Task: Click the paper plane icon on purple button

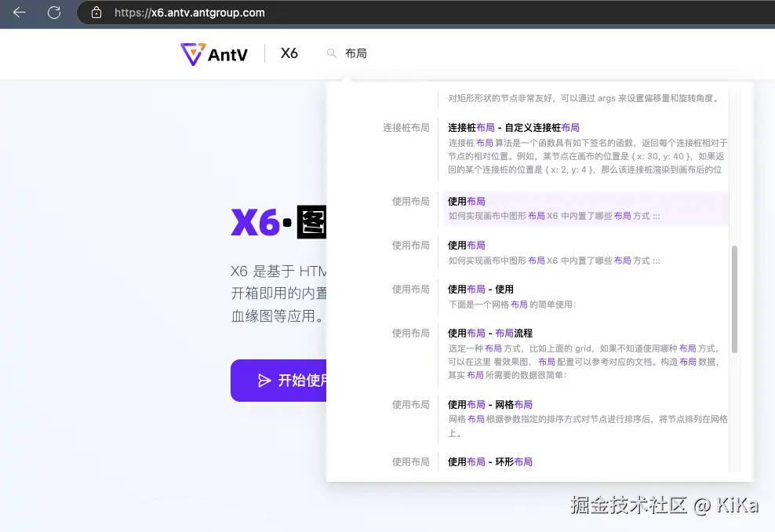Action: click(x=264, y=381)
